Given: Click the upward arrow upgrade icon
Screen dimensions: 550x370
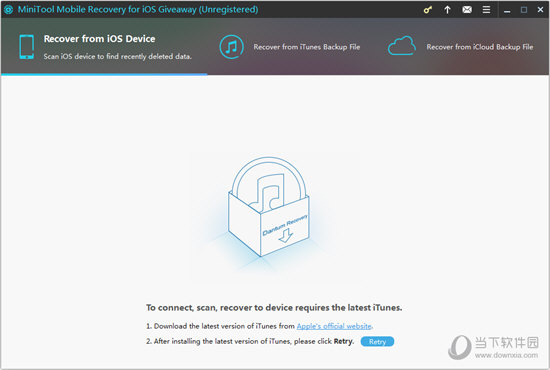Looking at the screenshot, I should tap(447, 10).
